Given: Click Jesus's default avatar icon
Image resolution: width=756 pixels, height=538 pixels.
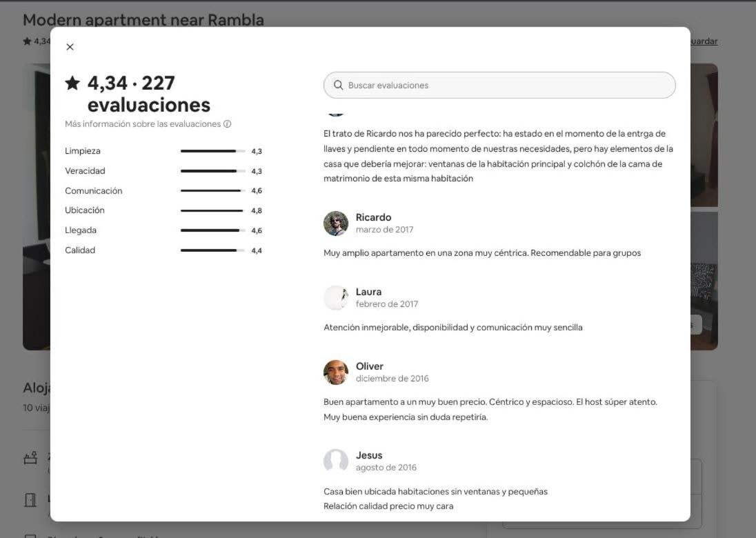Looking at the screenshot, I should click(336, 461).
